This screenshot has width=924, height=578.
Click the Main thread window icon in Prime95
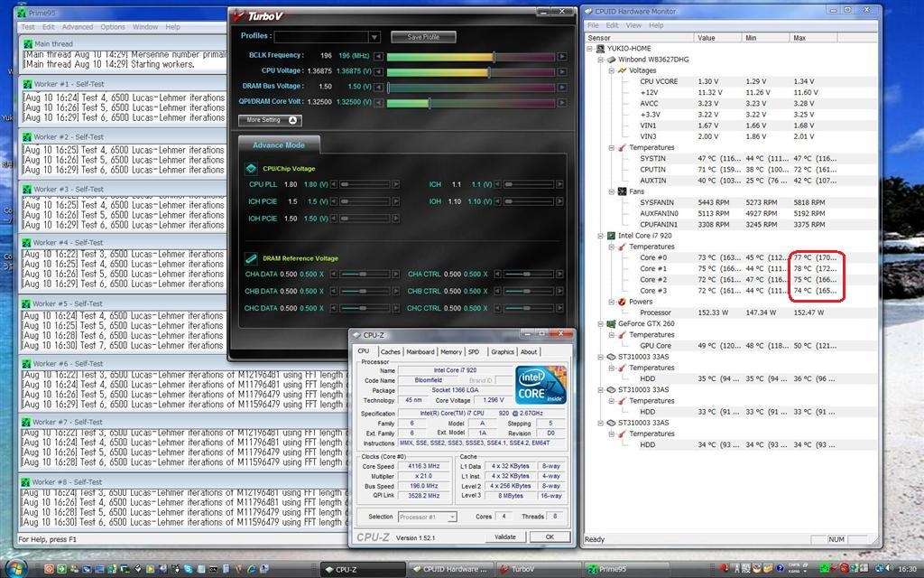point(27,43)
